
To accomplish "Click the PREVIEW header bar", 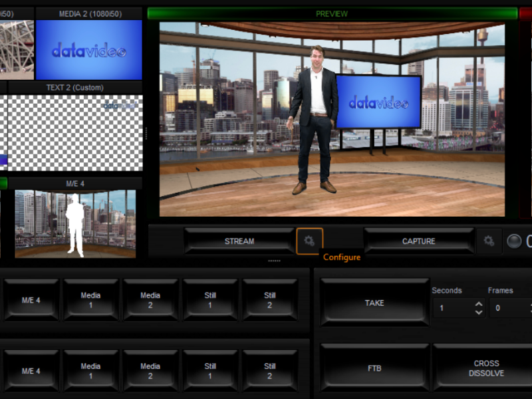I will tap(332, 14).
